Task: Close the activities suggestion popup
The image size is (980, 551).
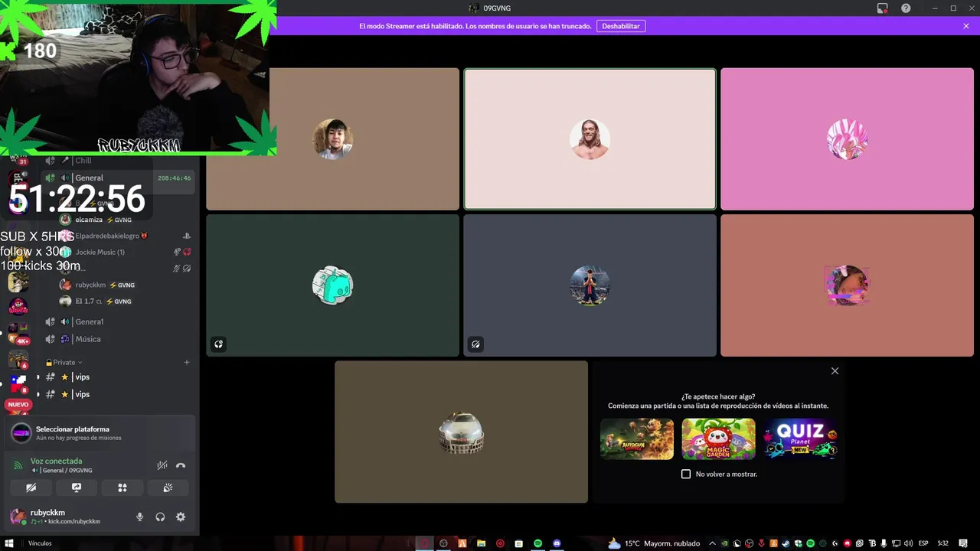Action: pos(835,371)
